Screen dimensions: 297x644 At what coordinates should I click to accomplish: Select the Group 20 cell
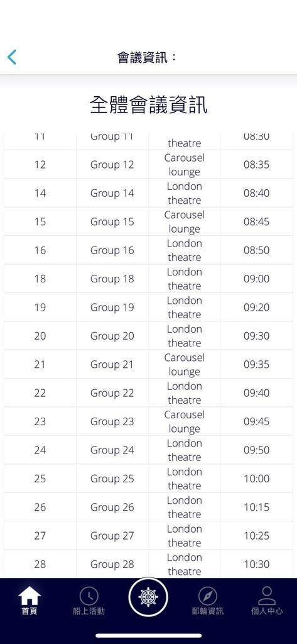coord(112,336)
